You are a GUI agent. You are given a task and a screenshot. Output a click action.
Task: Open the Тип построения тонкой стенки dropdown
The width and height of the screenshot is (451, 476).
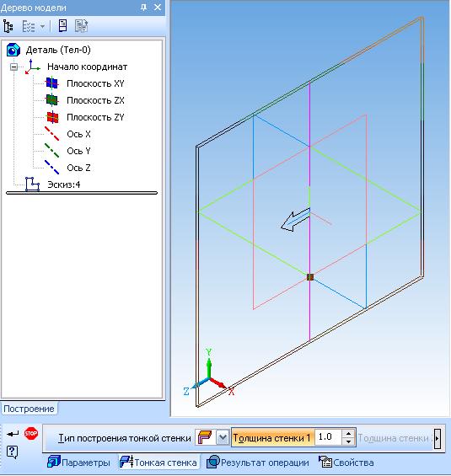(x=223, y=438)
